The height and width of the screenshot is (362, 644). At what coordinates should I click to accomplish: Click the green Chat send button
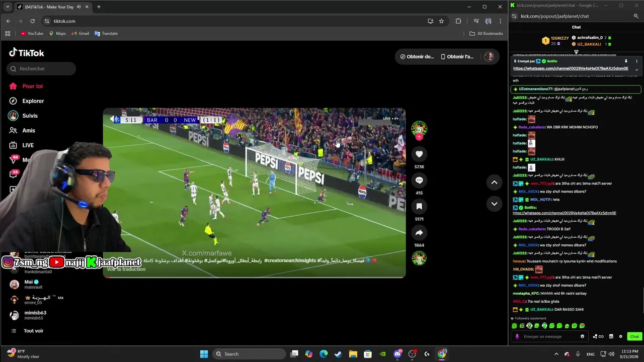click(634, 336)
